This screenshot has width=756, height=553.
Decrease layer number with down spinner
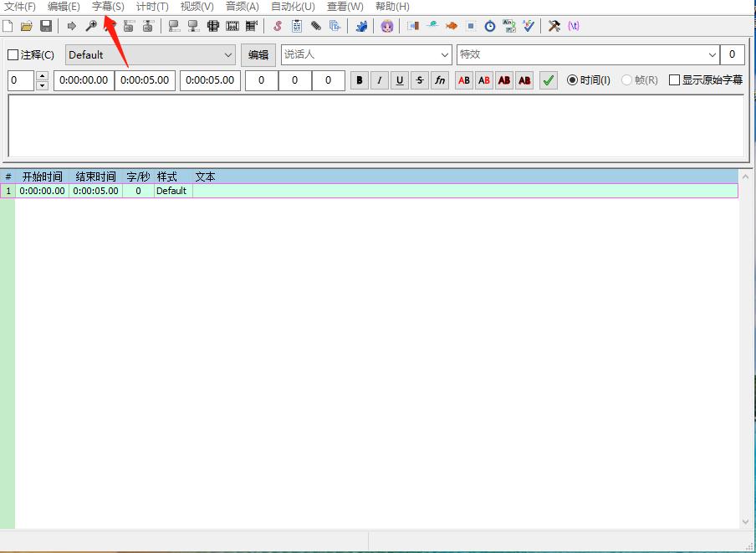pyautogui.click(x=43, y=85)
